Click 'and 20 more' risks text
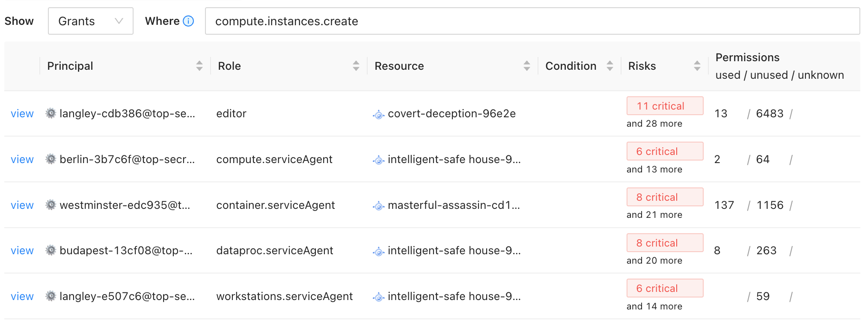The width and height of the screenshot is (868, 333). [x=654, y=261]
